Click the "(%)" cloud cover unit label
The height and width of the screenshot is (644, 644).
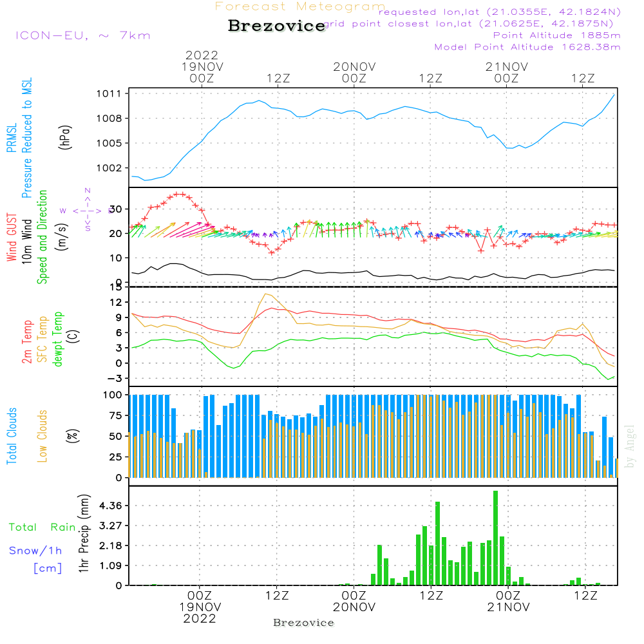click(x=72, y=436)
